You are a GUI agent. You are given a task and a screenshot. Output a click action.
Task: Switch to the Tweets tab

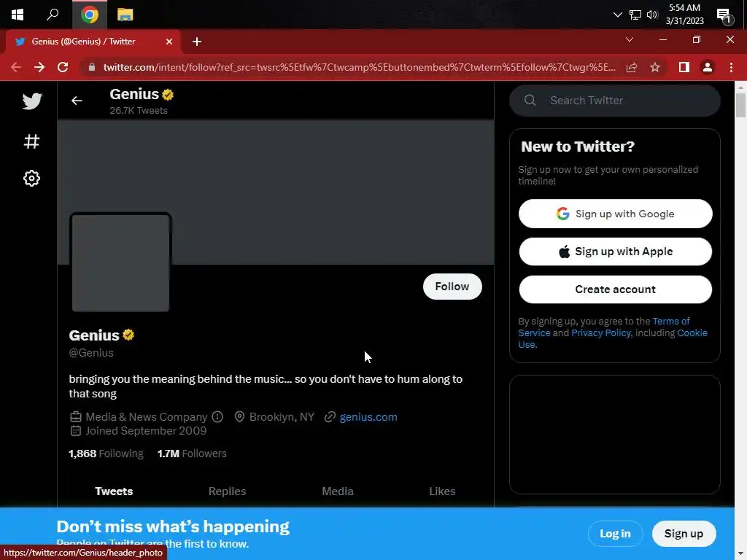[114, 491]
